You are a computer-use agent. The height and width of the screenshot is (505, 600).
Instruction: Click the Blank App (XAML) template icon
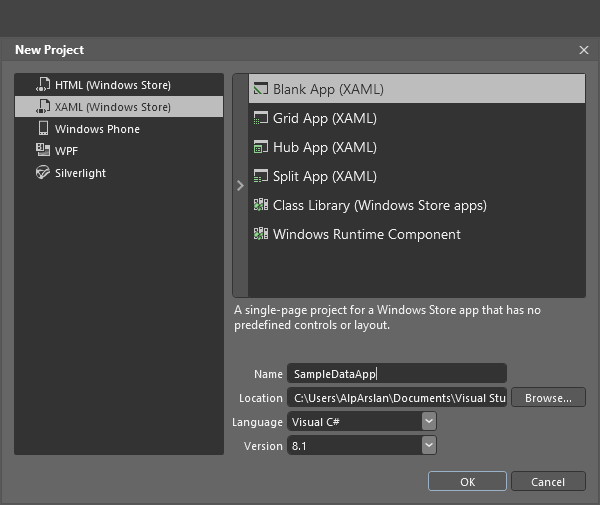coord(260,89)
